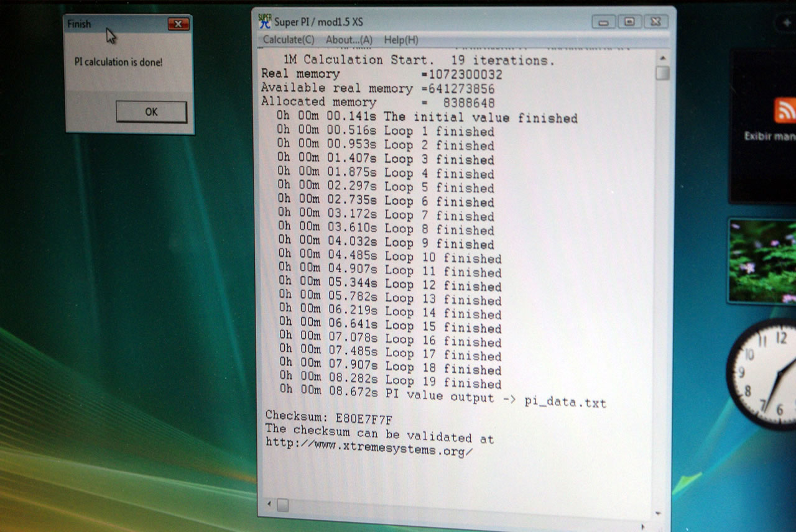Viewport: 796px width, 532px height.
Task: Click the 'Finish' dialog title text
Action: tap(80, 24)
